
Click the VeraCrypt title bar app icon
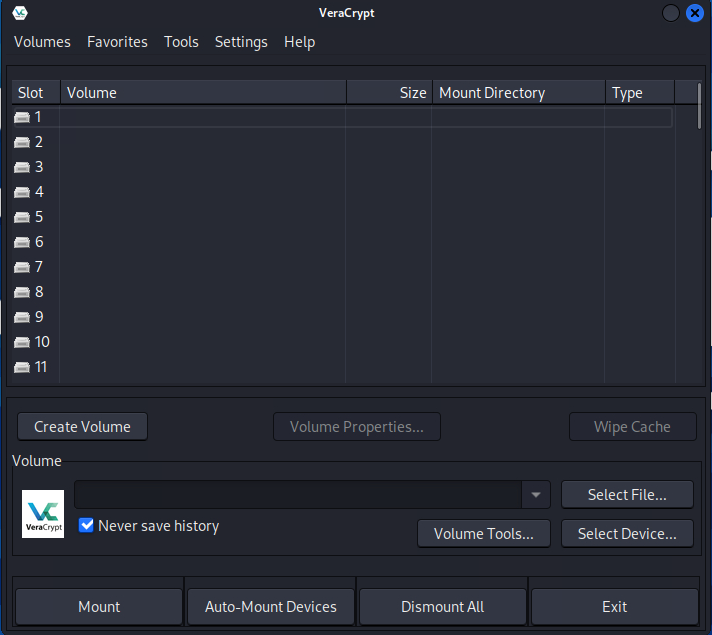20,13
